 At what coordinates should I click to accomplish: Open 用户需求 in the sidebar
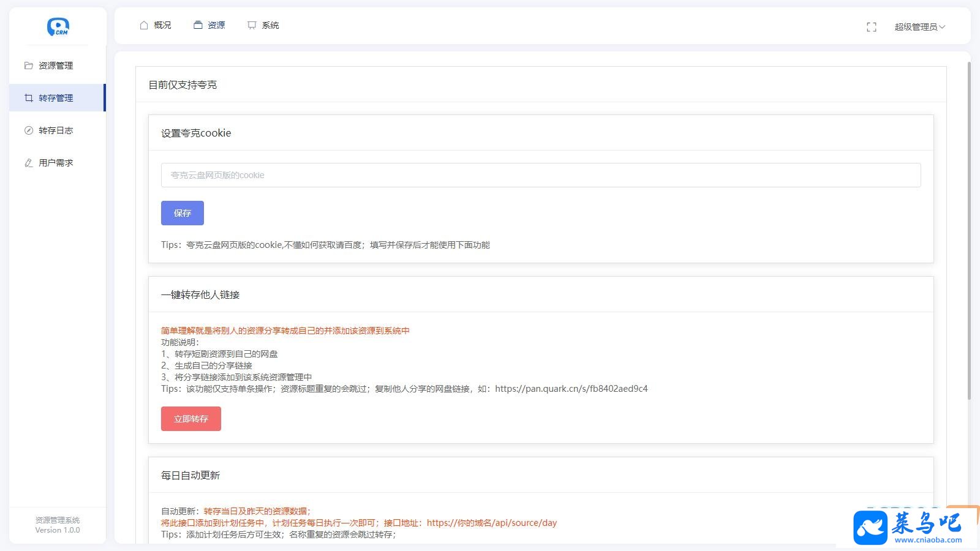pos(57,163)
